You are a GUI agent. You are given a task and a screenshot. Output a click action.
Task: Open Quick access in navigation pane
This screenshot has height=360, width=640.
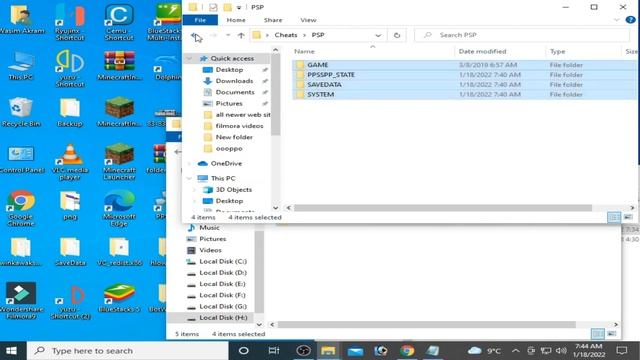(x=232, y=58)
